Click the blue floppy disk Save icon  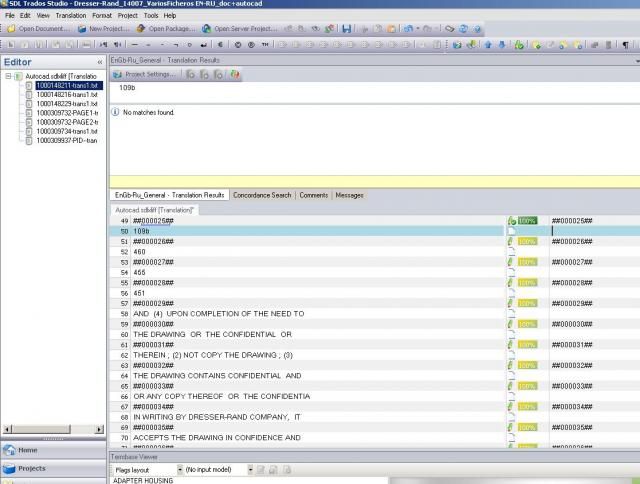[347, 29]
